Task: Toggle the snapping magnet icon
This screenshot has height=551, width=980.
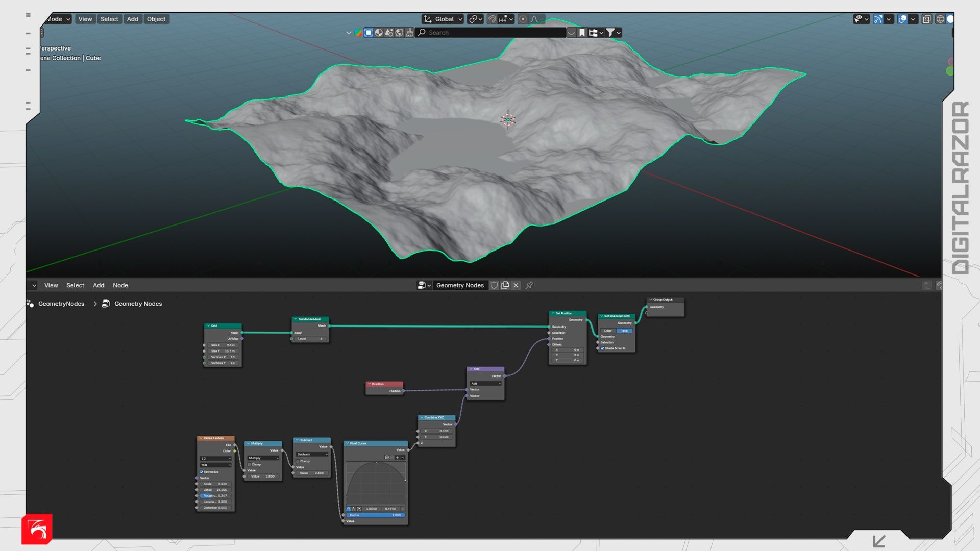Action: pyautogui.click(x=492, y=19)
